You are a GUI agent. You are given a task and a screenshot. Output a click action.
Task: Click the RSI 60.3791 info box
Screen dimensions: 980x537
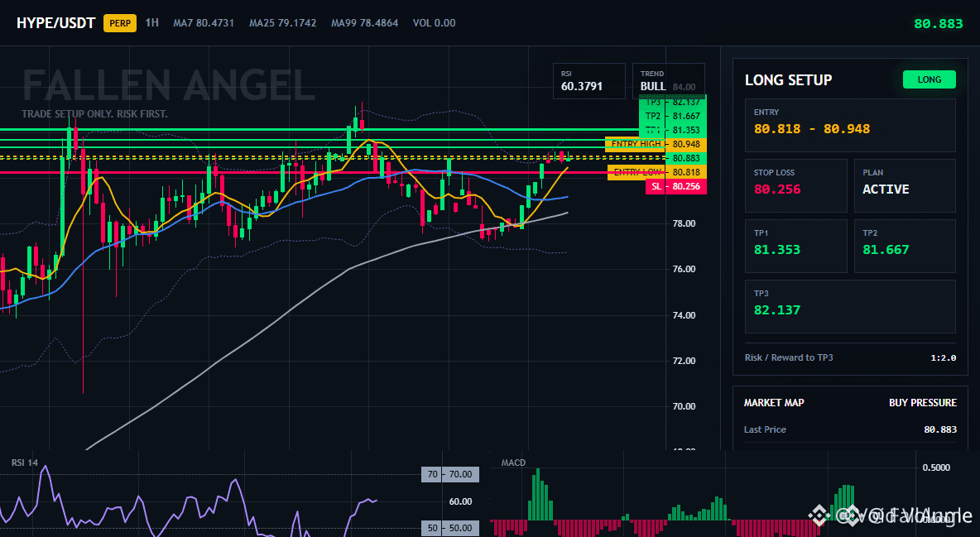[588, 80]
